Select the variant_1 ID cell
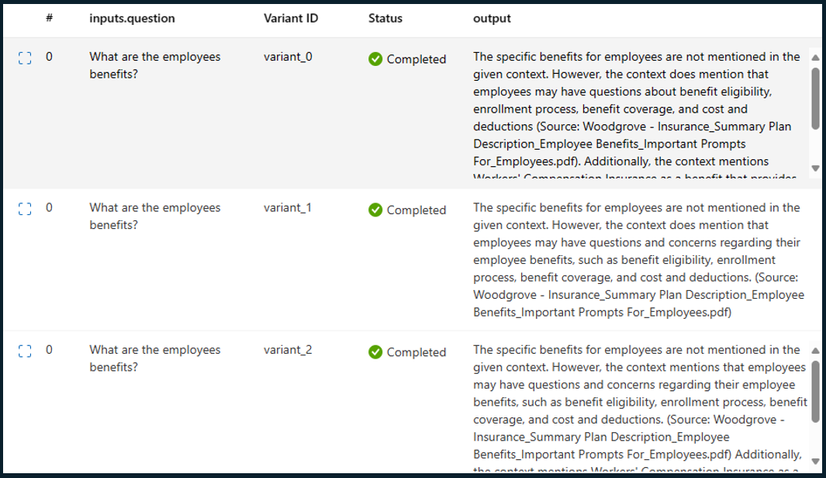 click(288, 208)
